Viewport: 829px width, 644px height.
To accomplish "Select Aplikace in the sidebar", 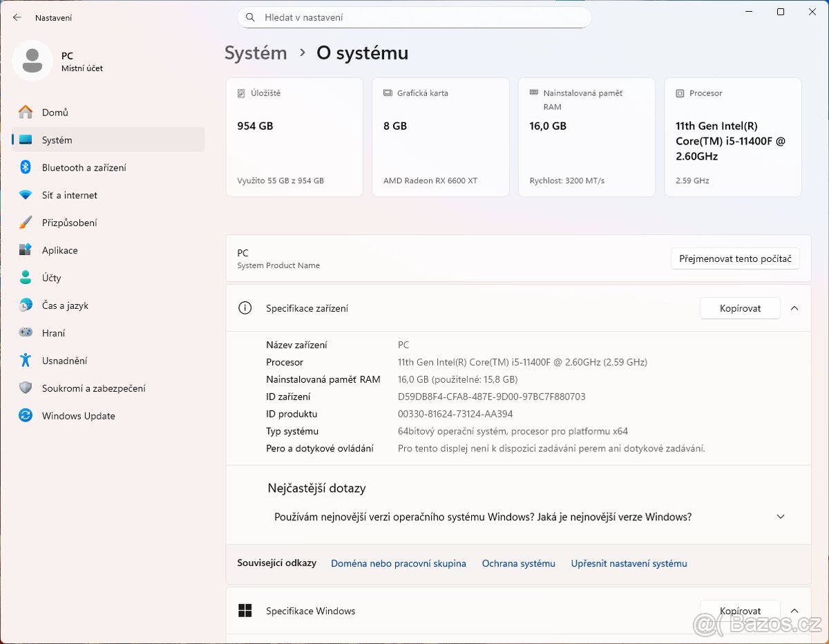I will [x=59, y=250].
